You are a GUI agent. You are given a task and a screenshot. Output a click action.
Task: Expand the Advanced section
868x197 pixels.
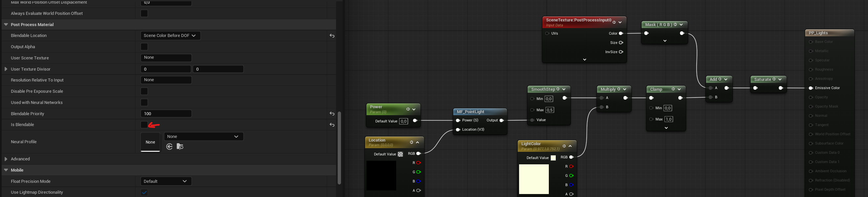[6, 159]
